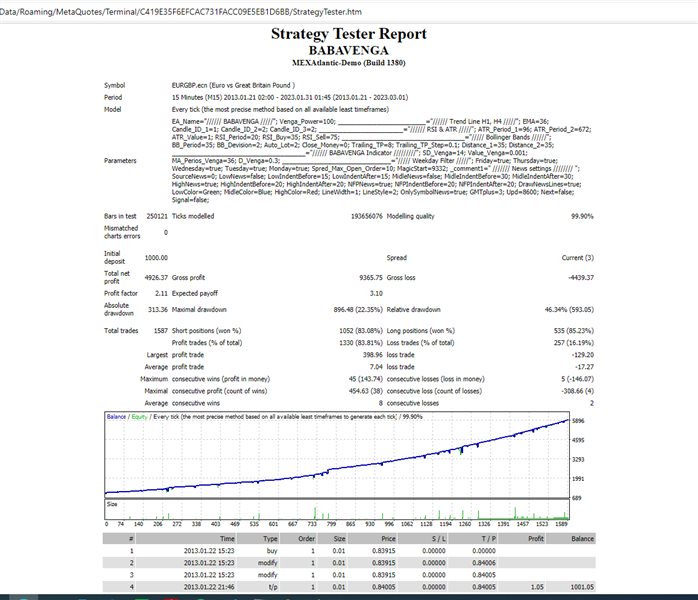Screen dimensions: 698x600
Task: Click the StrategyTester.htm address bar path
Action: pos(181,12)
